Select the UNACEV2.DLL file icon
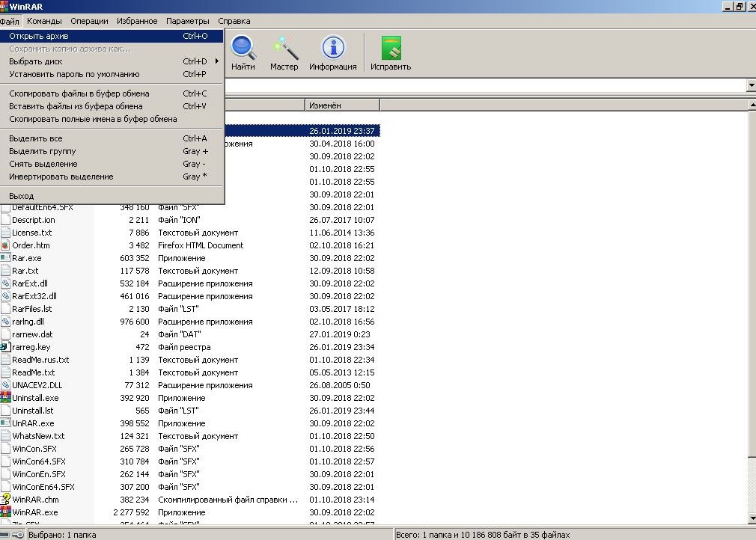The width and height of the screenshot is (756, 540). coord(5,385)
